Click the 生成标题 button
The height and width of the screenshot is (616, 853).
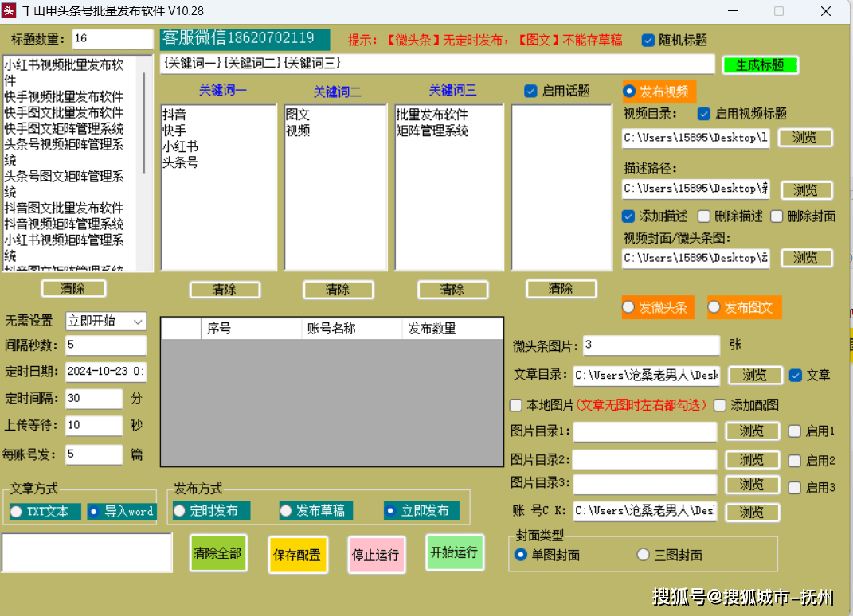pyautogui.click(x=760, y=65)
